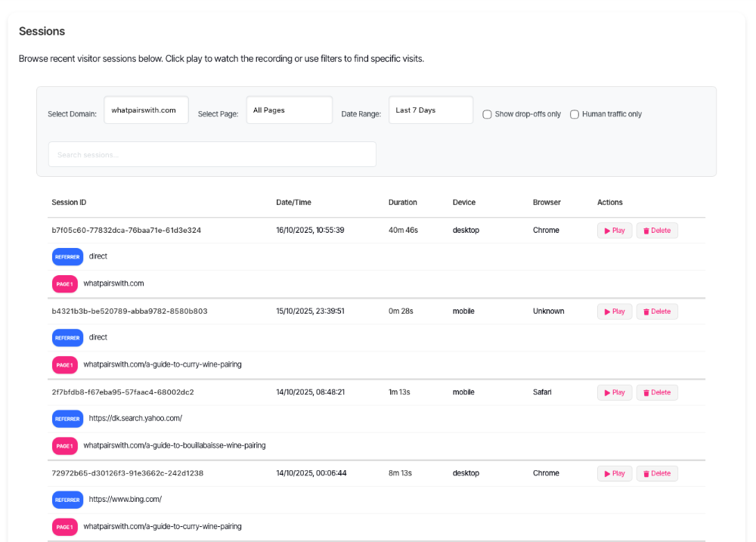
Task: Delete the Safari session from Yahoo search
Action: pyautogui.click(x=656, y=392)
